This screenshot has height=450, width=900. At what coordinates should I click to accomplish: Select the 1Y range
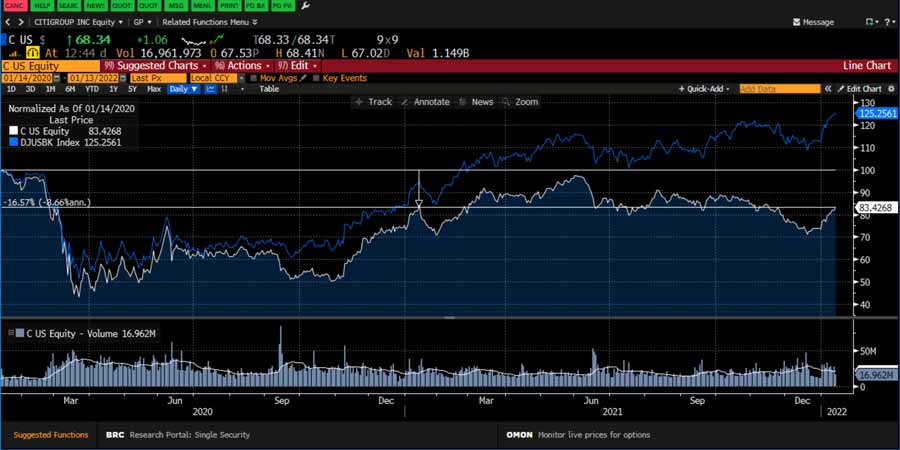tap(114, 89)
